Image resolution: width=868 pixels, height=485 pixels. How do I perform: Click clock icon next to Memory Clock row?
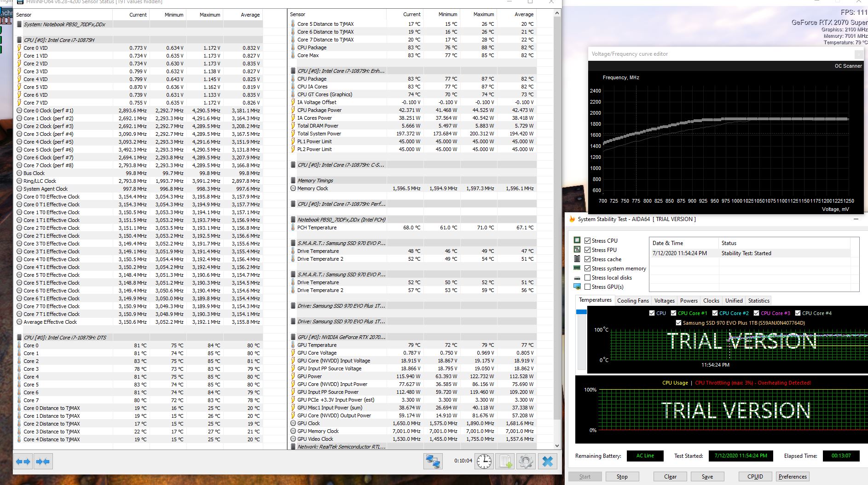[293, 188]
